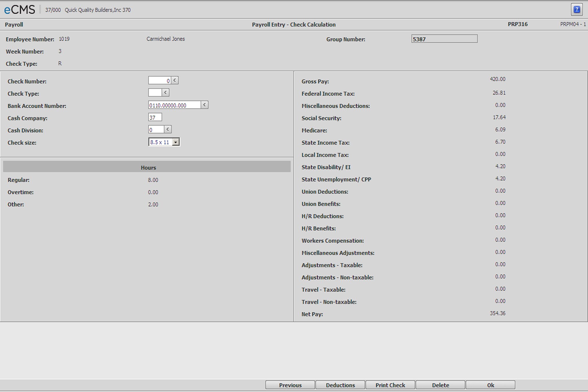Select Federal Income Tax value 26.81
588x392 pixels.
(x=499, y=93)
